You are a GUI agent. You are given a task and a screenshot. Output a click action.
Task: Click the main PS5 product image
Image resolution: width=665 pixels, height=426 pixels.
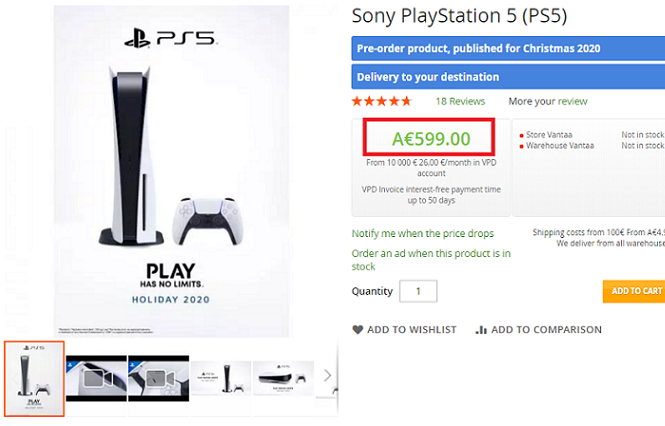169,171
